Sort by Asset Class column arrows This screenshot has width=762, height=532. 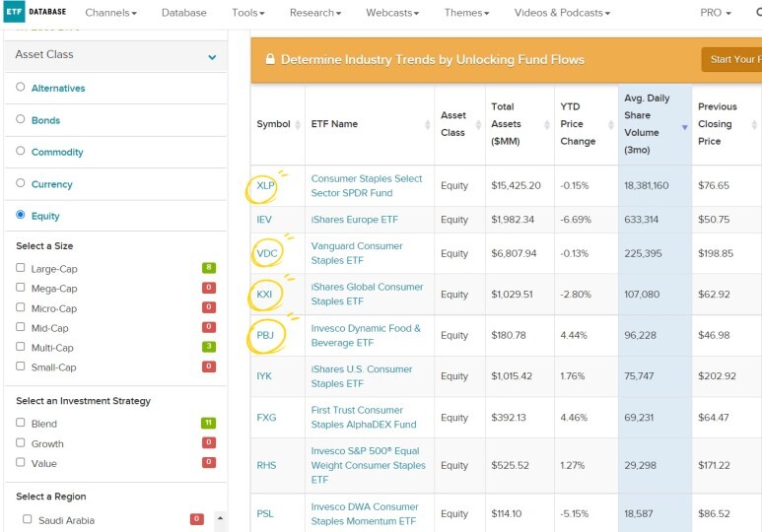[478, 124]
